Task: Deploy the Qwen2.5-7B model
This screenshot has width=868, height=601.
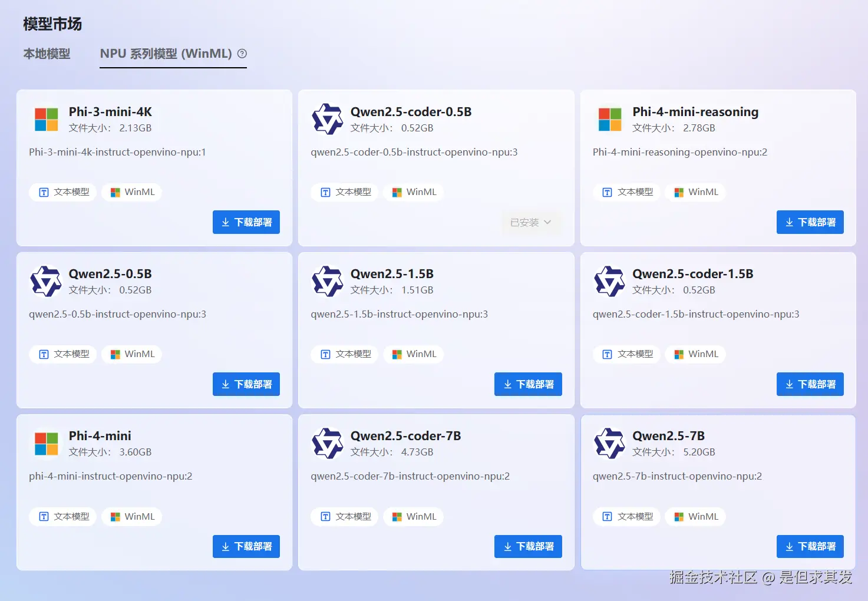Action: 810,546
